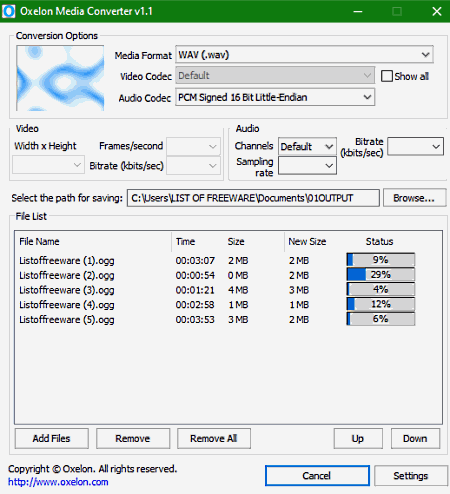Click the 00:03:53 time value
The width and height of the screenshot is (450, 494).
195,319
